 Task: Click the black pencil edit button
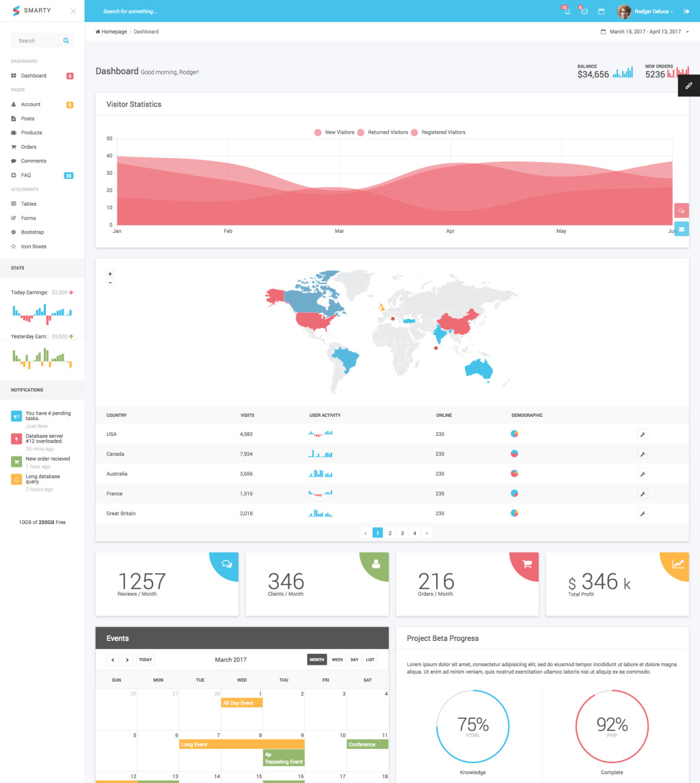(689, 85)
